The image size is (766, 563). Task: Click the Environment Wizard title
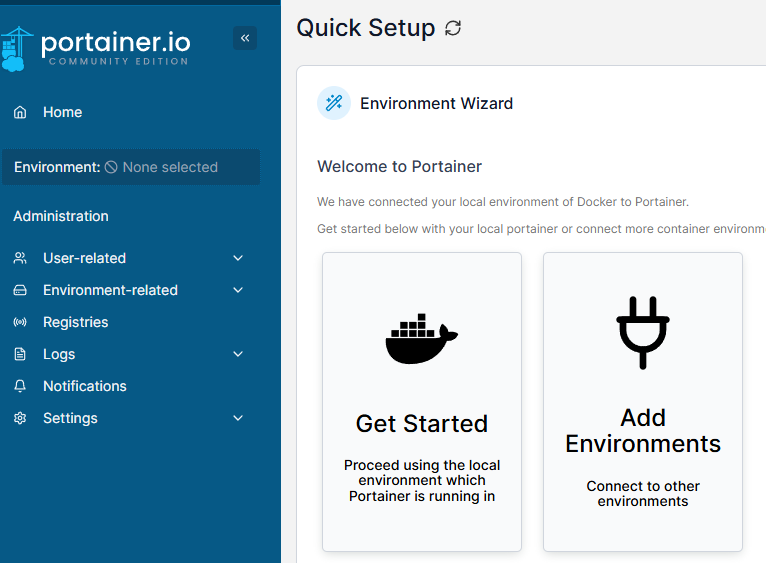[x=437, y=104]
